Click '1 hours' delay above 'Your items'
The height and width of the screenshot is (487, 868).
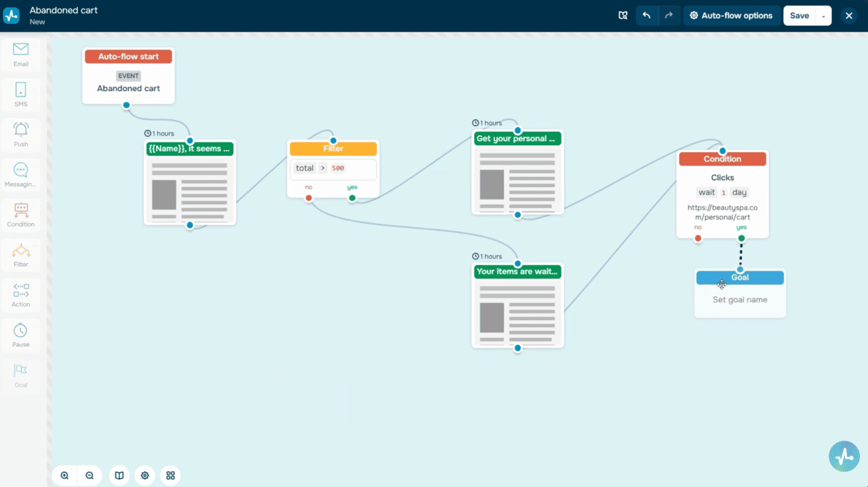[487, 256]
